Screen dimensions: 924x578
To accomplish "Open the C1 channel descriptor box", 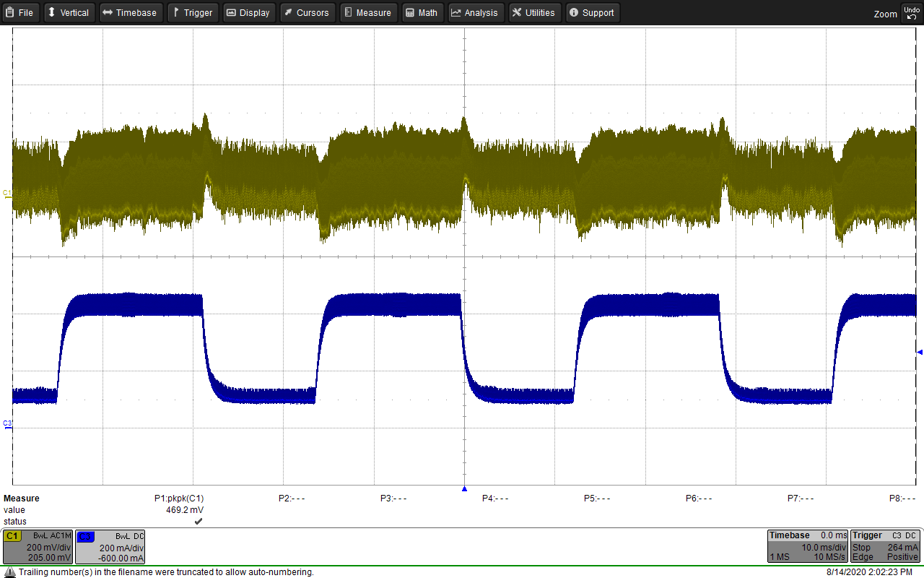I will click(x=38, y=547).
